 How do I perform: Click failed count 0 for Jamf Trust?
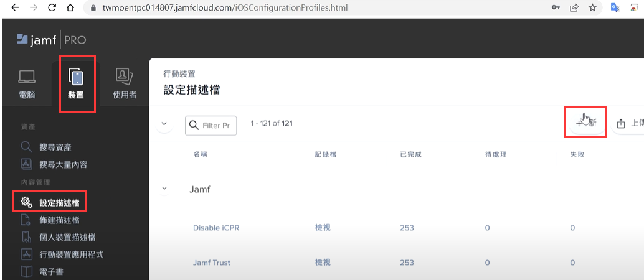(x=572, y=263)
